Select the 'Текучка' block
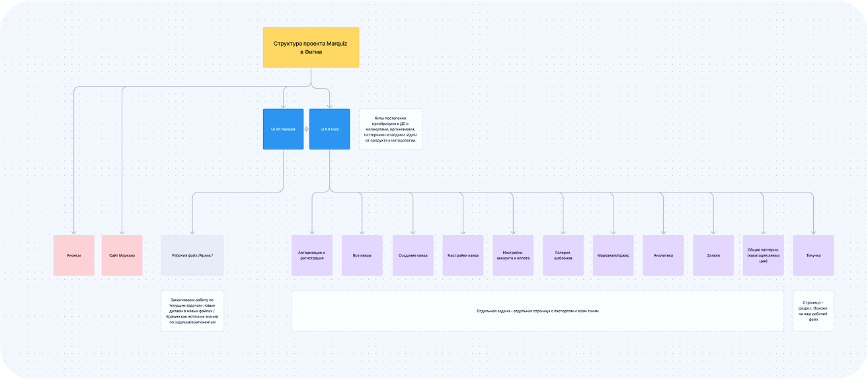This screenshot has height=379, width=868. [x=813, y=255]
